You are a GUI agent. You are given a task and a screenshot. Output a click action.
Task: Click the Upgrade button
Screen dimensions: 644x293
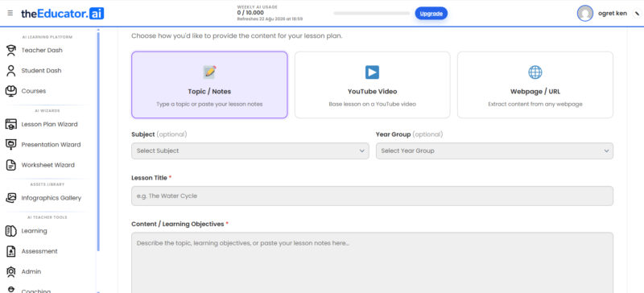tap(431, 14)
